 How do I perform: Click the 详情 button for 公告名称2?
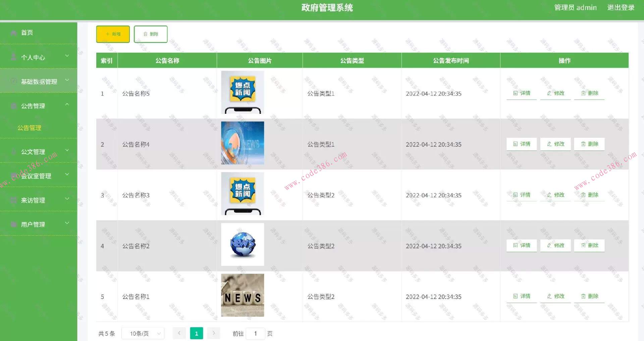pyautogui.click(x=521, y=245)
